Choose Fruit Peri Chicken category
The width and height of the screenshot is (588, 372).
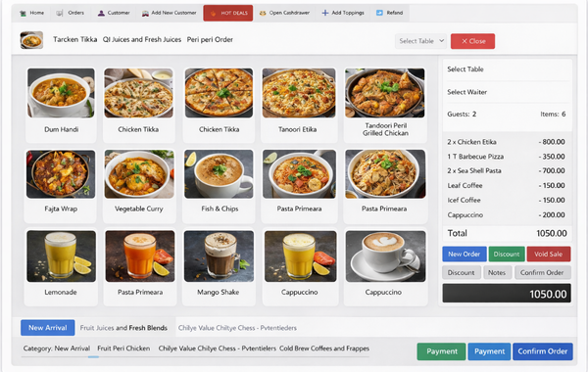(x=123, y=349)
